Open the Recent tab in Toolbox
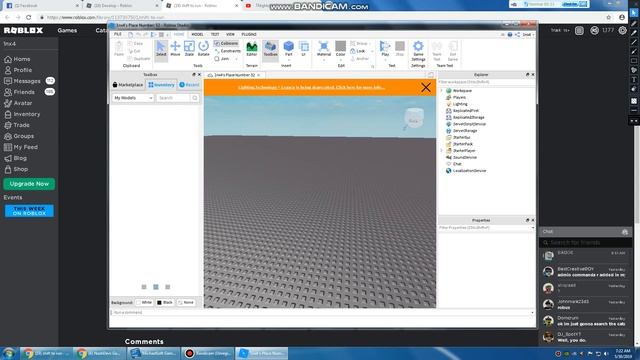This screenshot has height=360, width=640. tap(189, 85)
